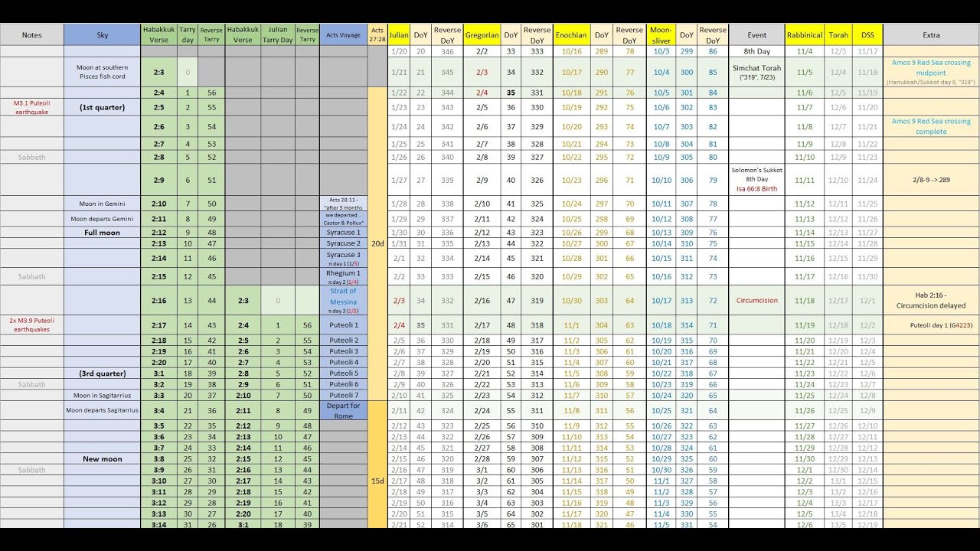The width and height of the screenshot is (980, 551).
Task: Select the 'Depart for Rome' cell
Action: (x=343, y=410)
